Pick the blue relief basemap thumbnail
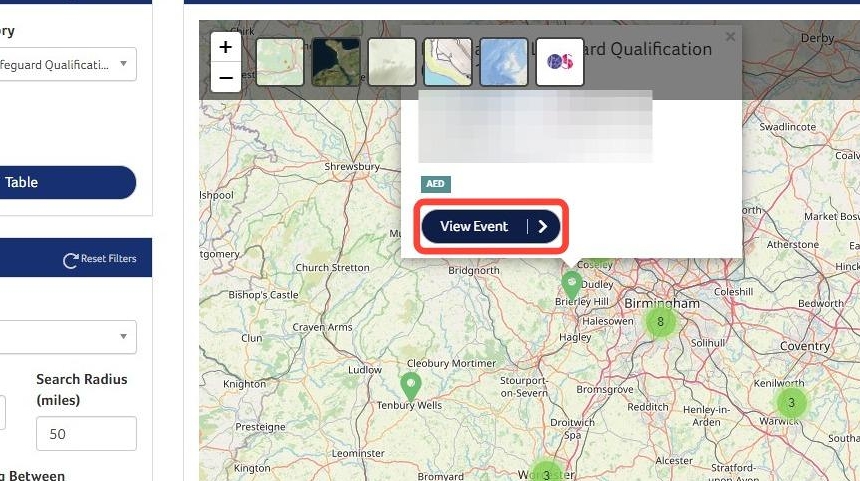The height and width of the screenshot is (481, 860). click(503, 62)
